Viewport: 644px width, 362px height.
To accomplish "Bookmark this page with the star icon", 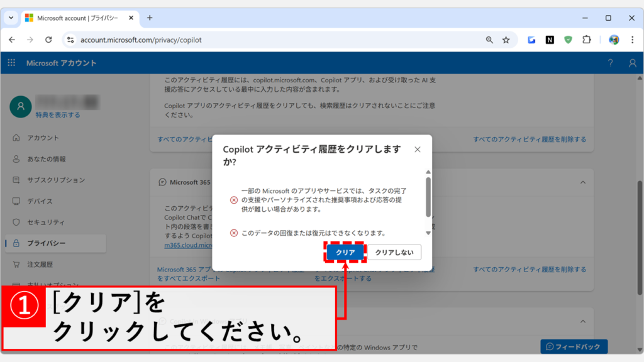I will tap(506, 40).
